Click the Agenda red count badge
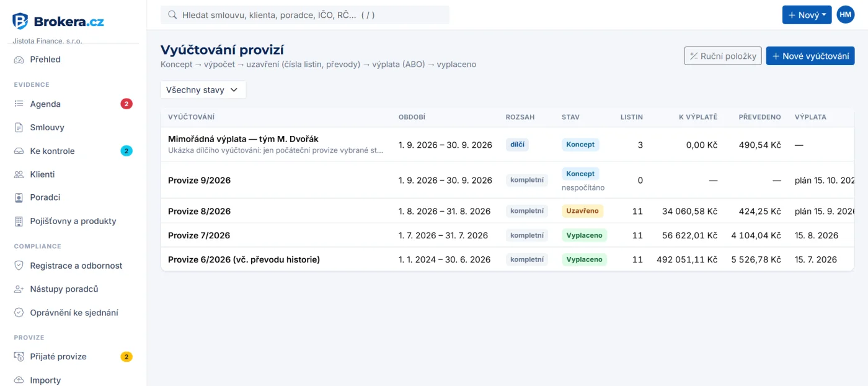Screen dimensions: 868x386 [126, 104]
